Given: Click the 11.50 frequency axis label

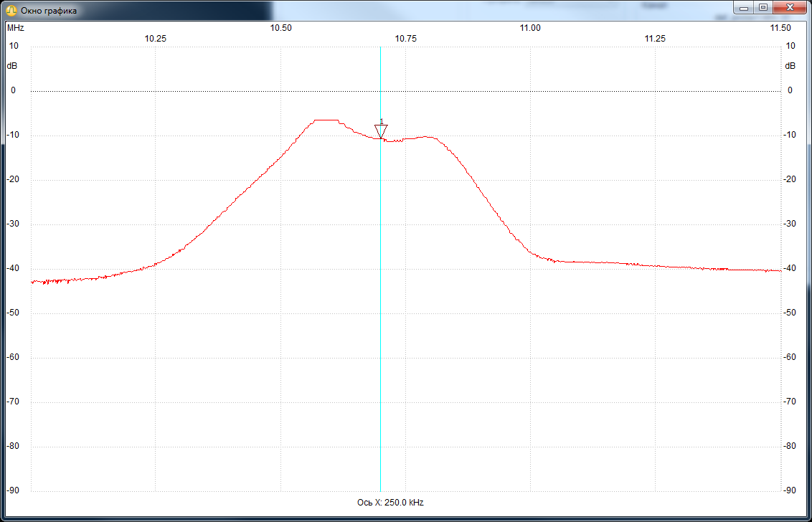Looking at the screenshot, I should tap(780, 28).
